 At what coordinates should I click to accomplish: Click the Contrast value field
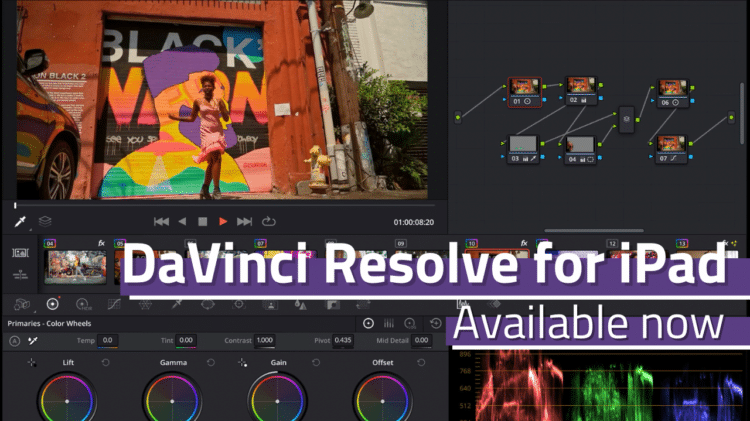(x=265, y=341)
